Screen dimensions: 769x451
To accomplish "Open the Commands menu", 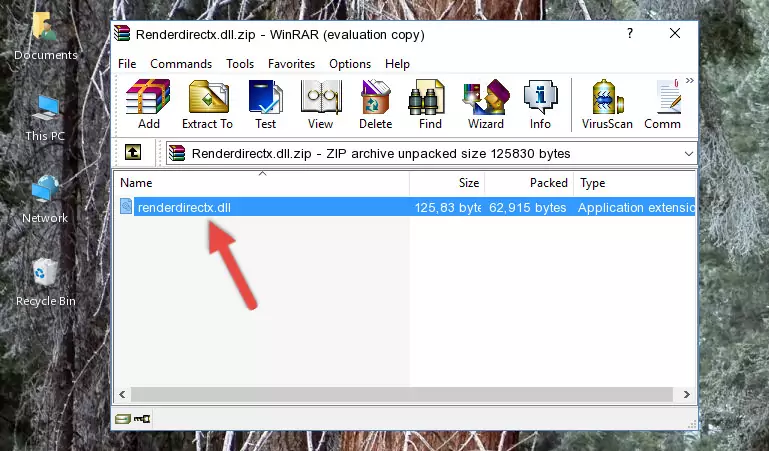I will (x=181, y=64).
